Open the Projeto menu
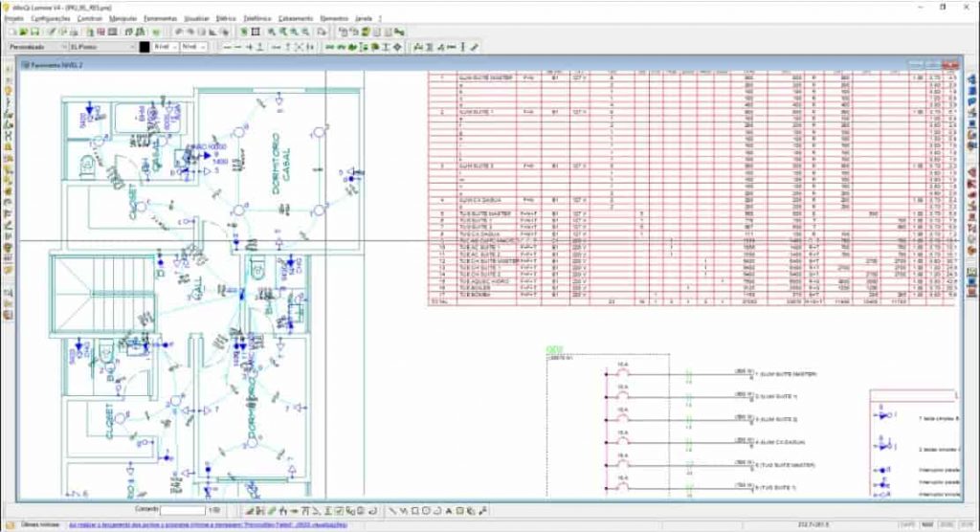The width and height of the screenshot is (980, 532). click(13, 19)
